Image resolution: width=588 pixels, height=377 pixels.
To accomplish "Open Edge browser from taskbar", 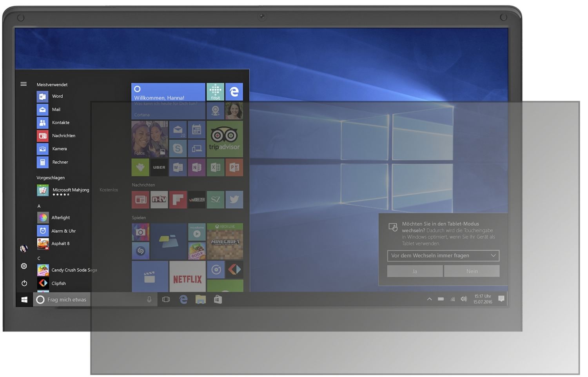I will pyautogui.click(x=183, y=299).
